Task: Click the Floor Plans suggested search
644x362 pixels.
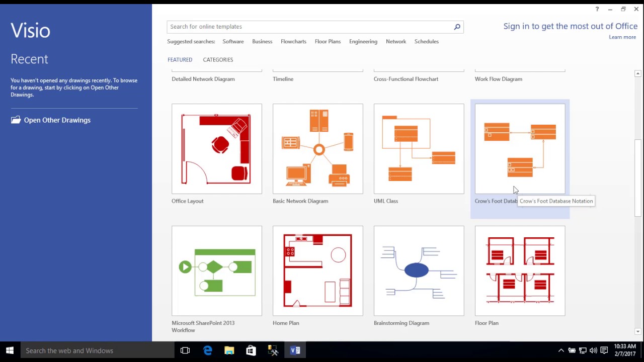Action: coord(328,42)
